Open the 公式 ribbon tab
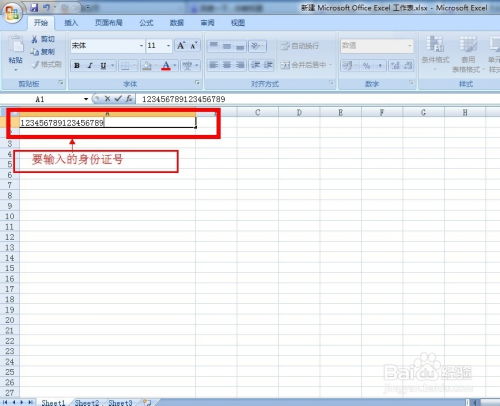This screenshot has width=500, height=406. pyautogui.click(x=146, y=23)
